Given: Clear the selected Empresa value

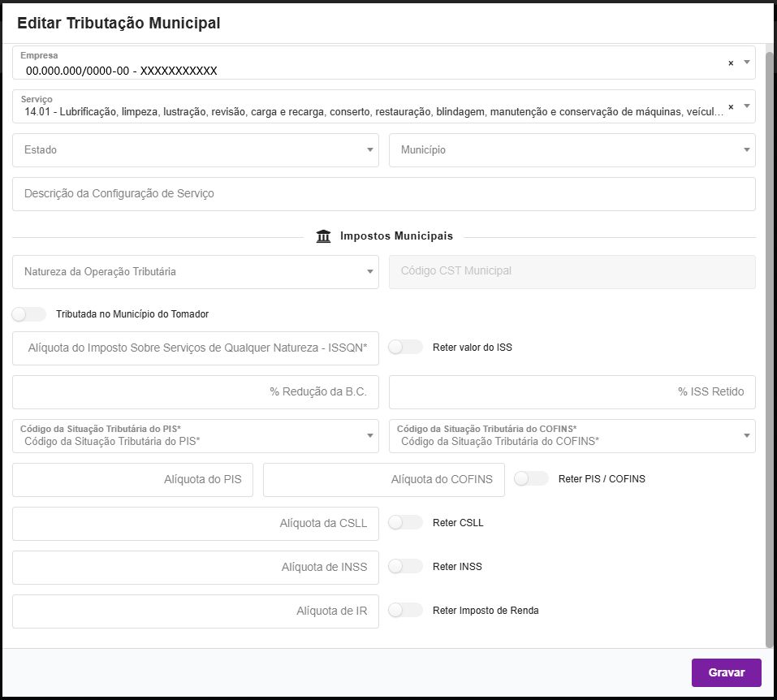Looking at the screenshot, I should [730, 63].
